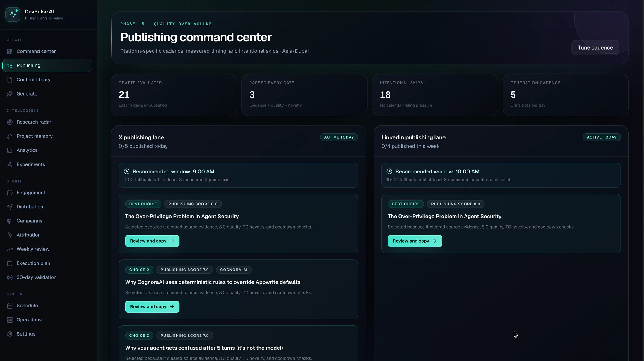Click the Project memory branch icon

10,136
